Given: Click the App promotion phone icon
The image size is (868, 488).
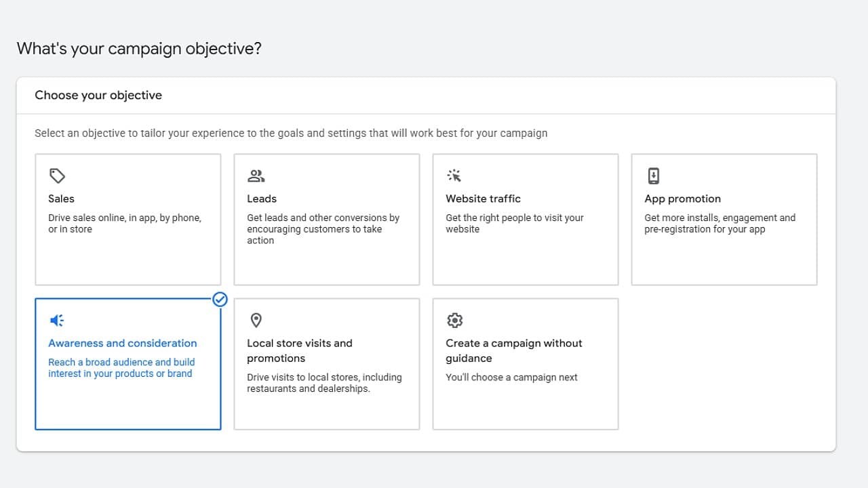Looking at the screenshot, I should (x=653, y=176).
